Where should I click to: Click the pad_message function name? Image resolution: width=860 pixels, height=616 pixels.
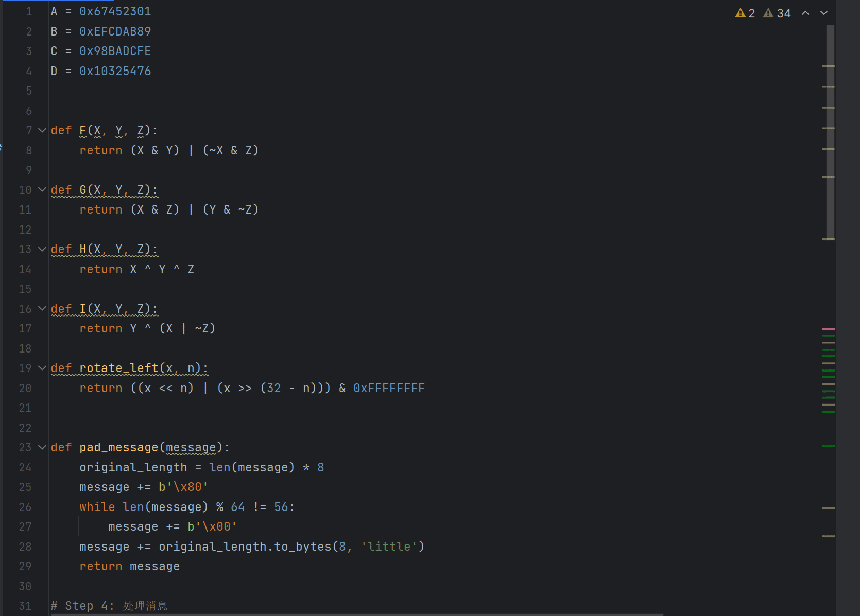(118, 448)
